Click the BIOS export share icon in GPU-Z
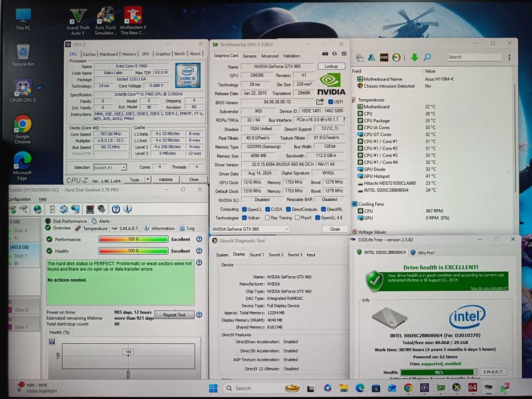 [320, 101]
